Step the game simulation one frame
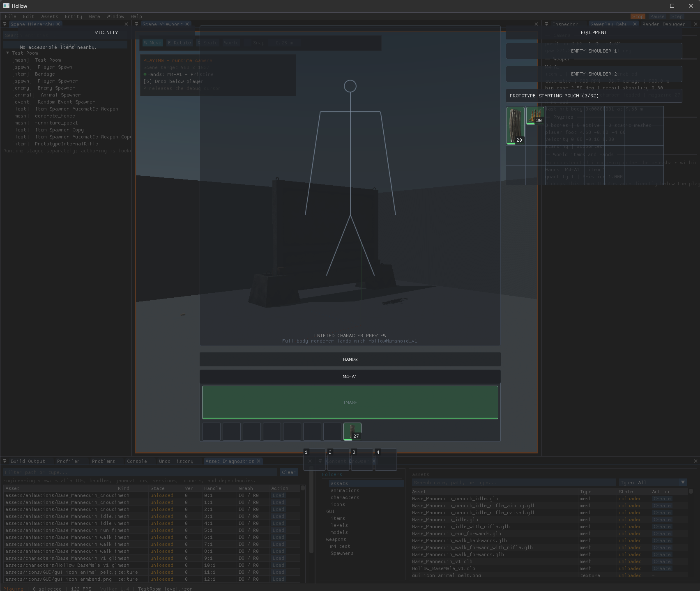The image size is (700, 591). tap(677, 16)
